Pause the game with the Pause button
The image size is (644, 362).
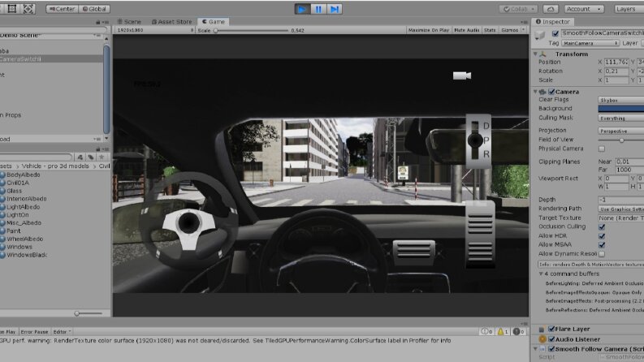pos(318,9)
